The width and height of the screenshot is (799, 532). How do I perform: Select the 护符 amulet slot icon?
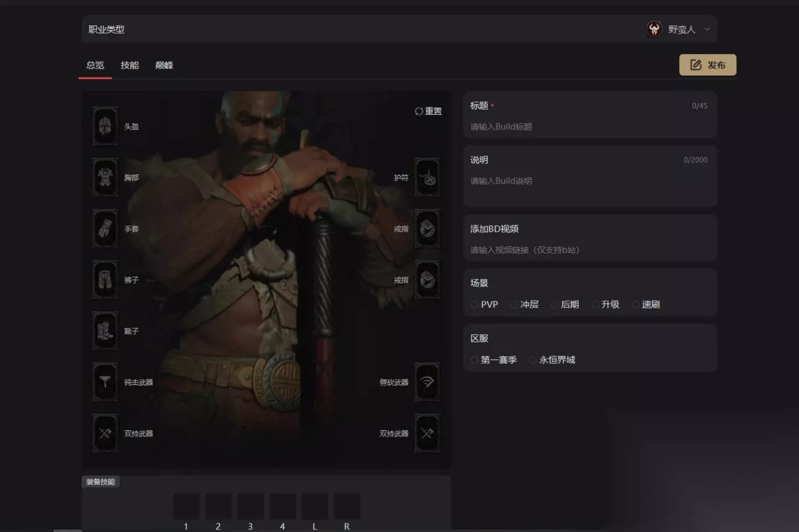click(427, 177)
